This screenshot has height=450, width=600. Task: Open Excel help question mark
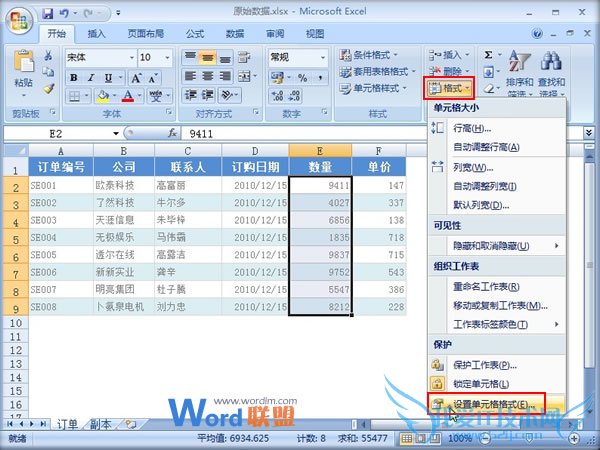pyautogui.click(x=537, y=34)
